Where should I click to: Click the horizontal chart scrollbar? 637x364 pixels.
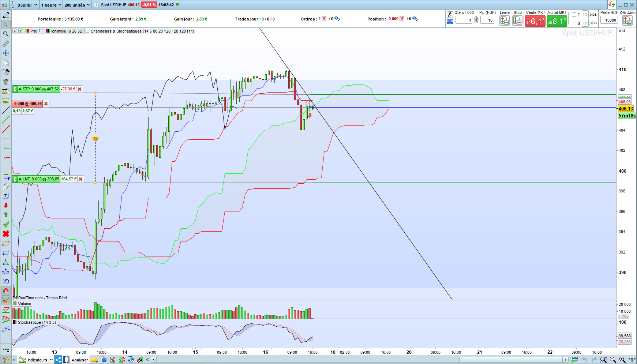(360, 360)
